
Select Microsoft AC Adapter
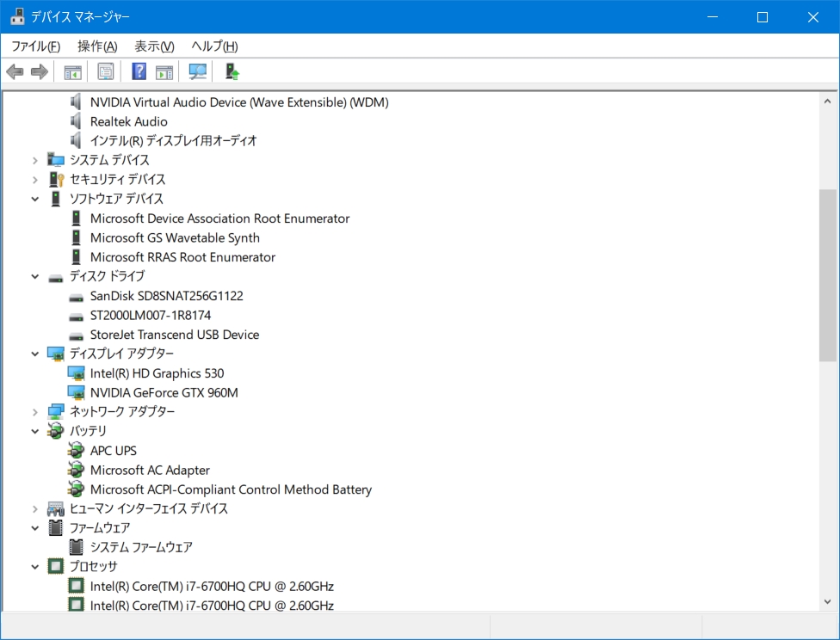point(150,471)
